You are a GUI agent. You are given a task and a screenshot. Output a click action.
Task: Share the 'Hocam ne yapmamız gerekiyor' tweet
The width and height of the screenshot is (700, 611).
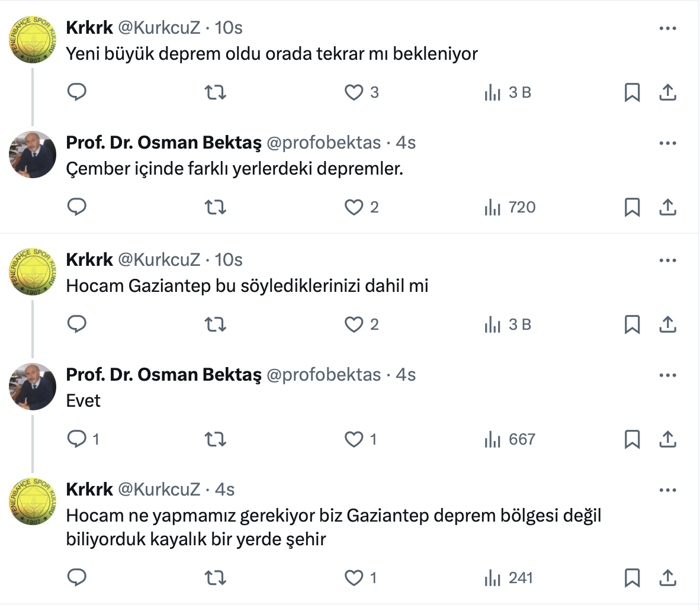[x=667, y=578]
